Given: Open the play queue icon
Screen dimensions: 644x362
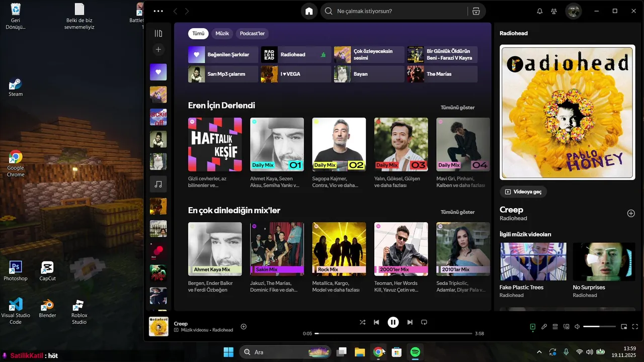Looking at the screenshot, I should [555, 327].
